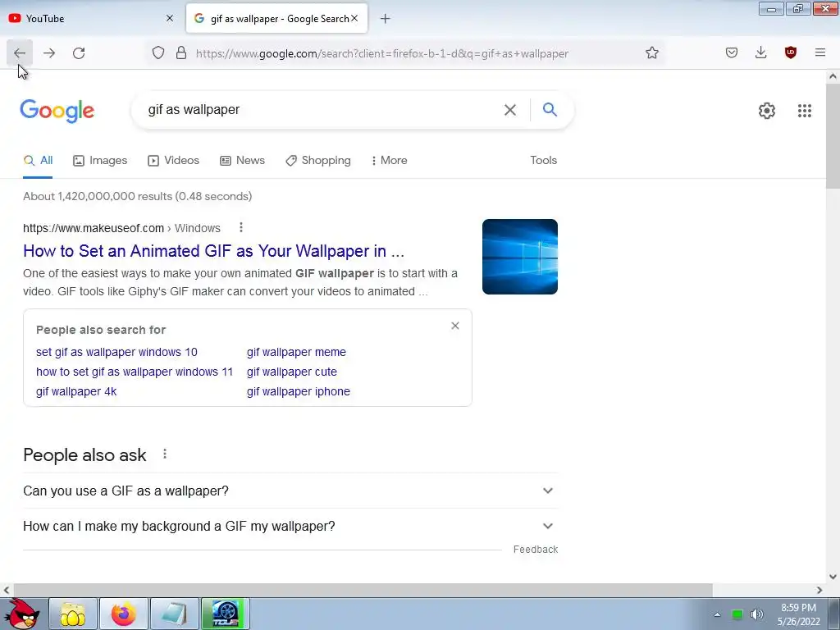Open a new tab with plus button
The image size is (840, 630).
tap(386, 19)
